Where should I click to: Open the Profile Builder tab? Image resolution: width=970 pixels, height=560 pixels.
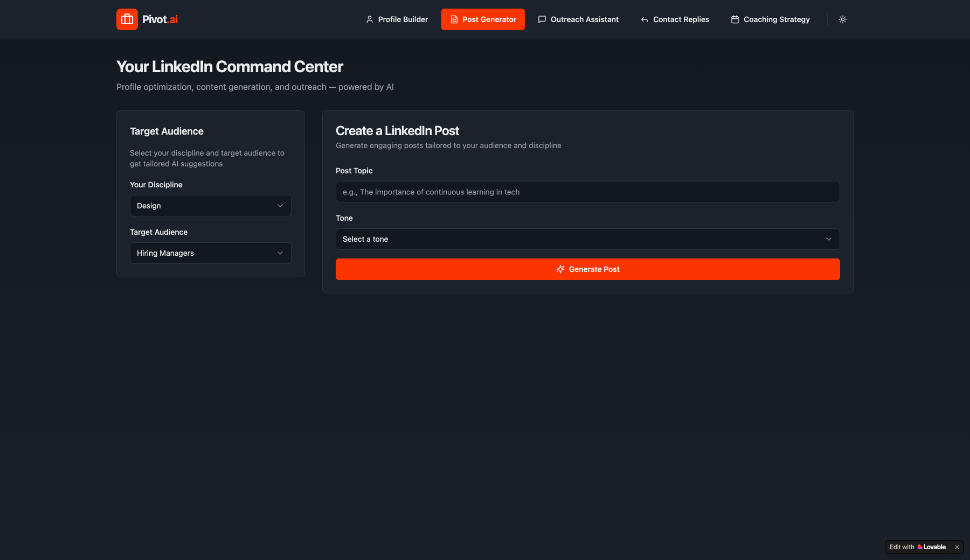397,19
